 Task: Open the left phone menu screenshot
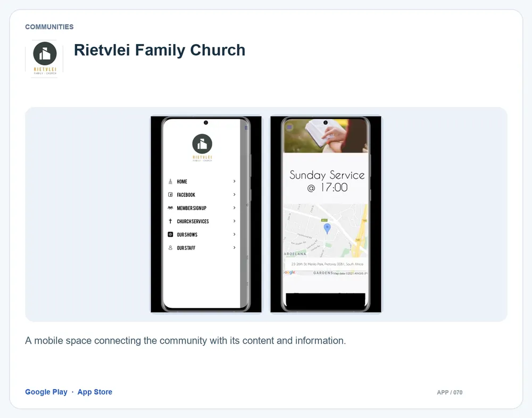tap(206, 214)
